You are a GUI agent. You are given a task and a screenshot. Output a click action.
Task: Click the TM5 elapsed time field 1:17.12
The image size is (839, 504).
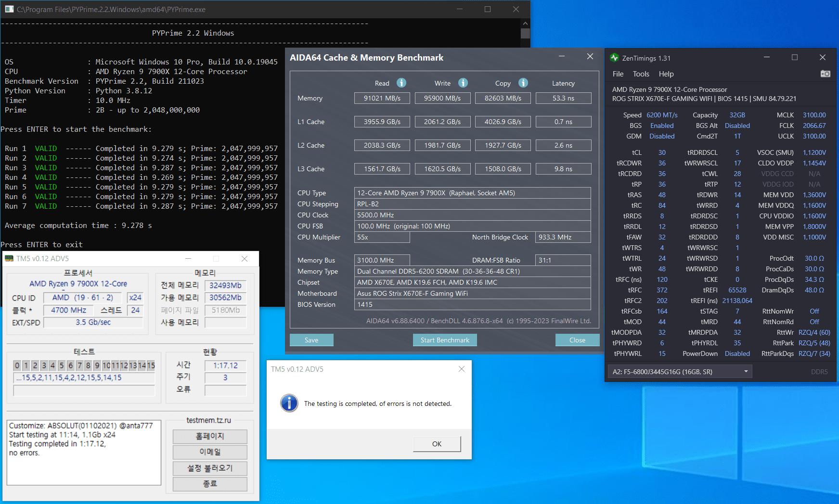pos(225,365)
